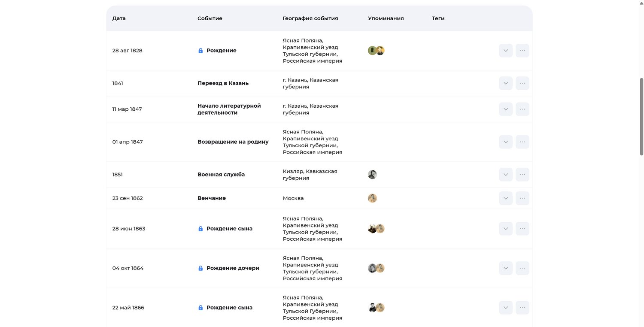Image resolution: width=644 pixels, height=327 pixels.
Task: Click the География события column header
Action: click(310, 18)
